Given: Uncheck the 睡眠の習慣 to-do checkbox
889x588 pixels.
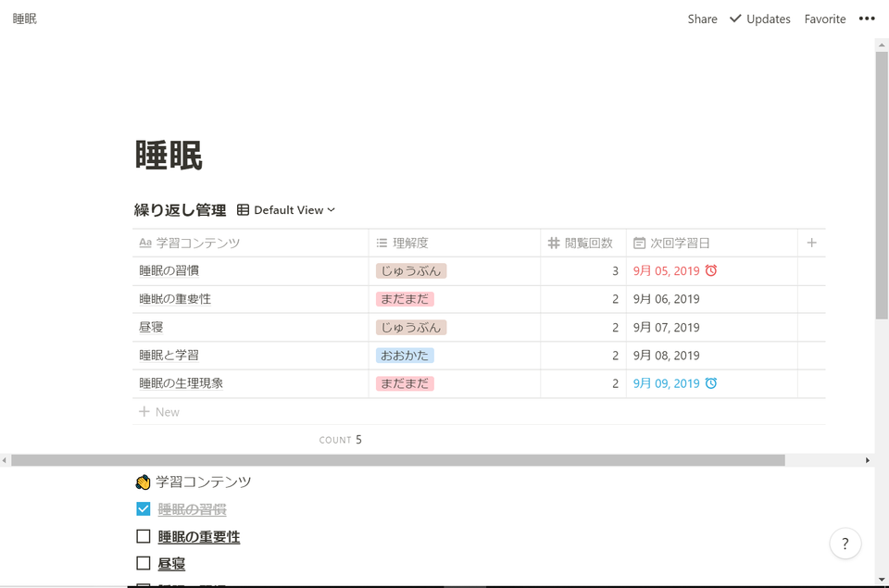Looking at the screenshot, I should pyautogui.click(x=144, y=508).
